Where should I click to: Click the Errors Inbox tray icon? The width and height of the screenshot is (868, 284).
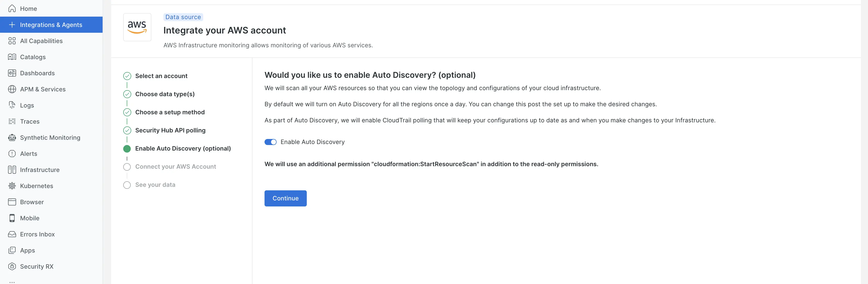point(12,234)
